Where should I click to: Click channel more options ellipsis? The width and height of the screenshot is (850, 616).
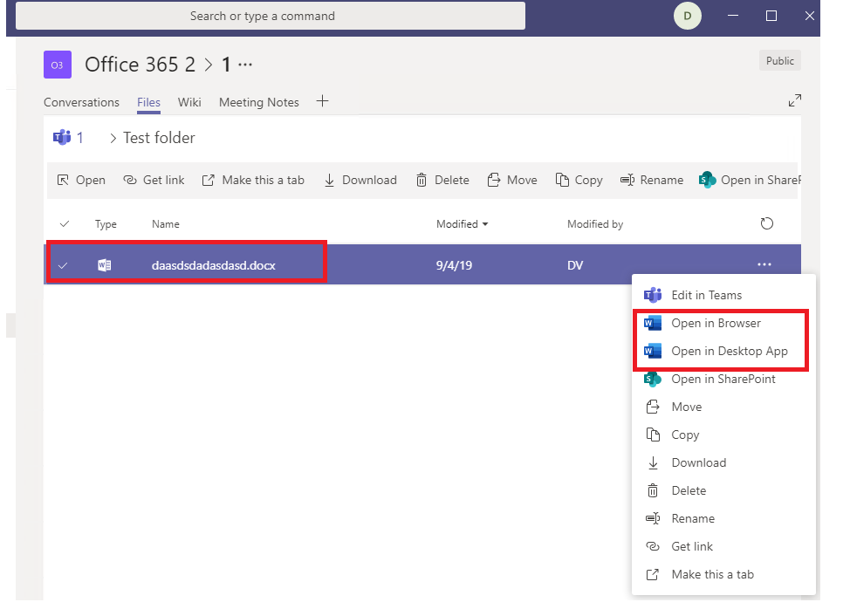245,65
